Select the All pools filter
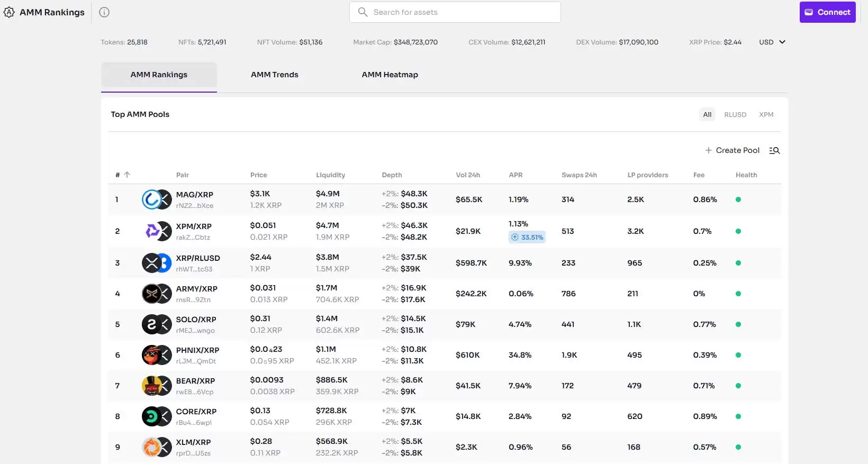868x464 pixels. tap(707, 115)
